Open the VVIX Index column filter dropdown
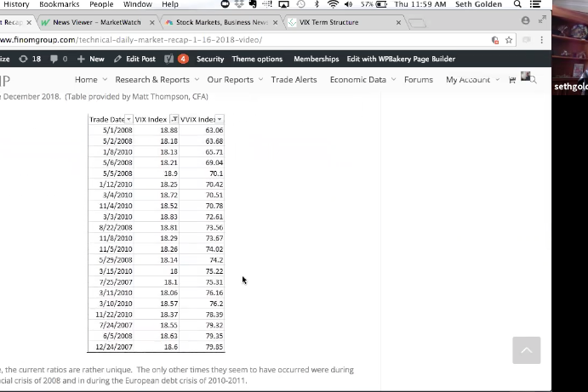Viewport: 588px width, 392px height. pyautogui.click(x=220, y=119)
